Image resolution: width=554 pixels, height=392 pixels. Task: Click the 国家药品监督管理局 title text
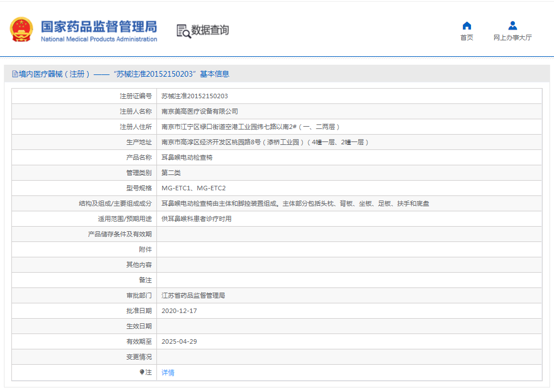click(98, 26)
